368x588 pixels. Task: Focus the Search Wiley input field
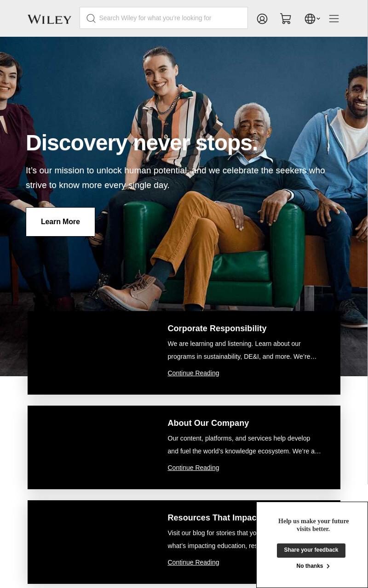(x=164, y=18)
